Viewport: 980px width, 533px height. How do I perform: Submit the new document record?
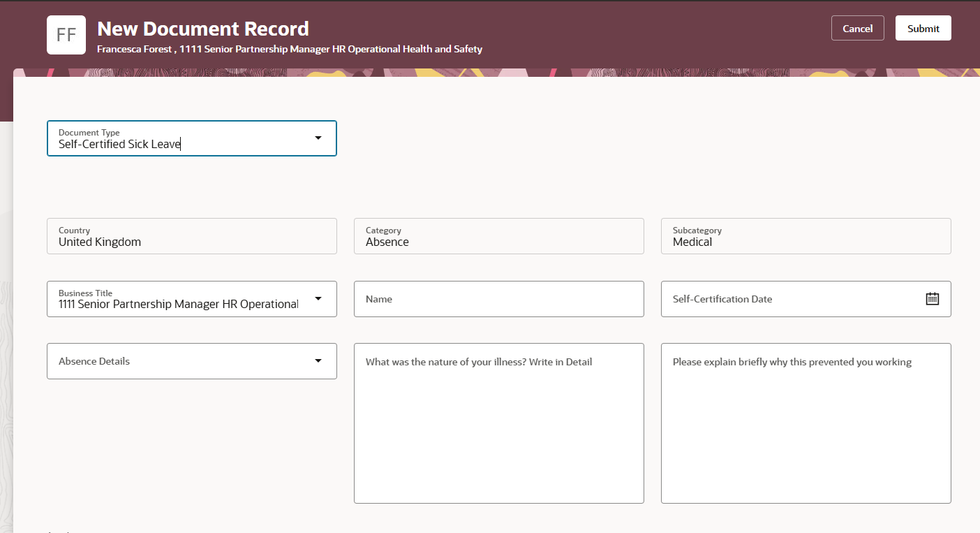coord(923,28)
